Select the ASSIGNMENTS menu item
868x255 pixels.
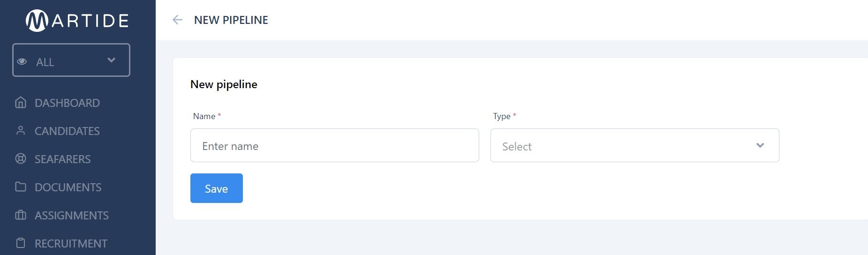click(x=72, y=215)
